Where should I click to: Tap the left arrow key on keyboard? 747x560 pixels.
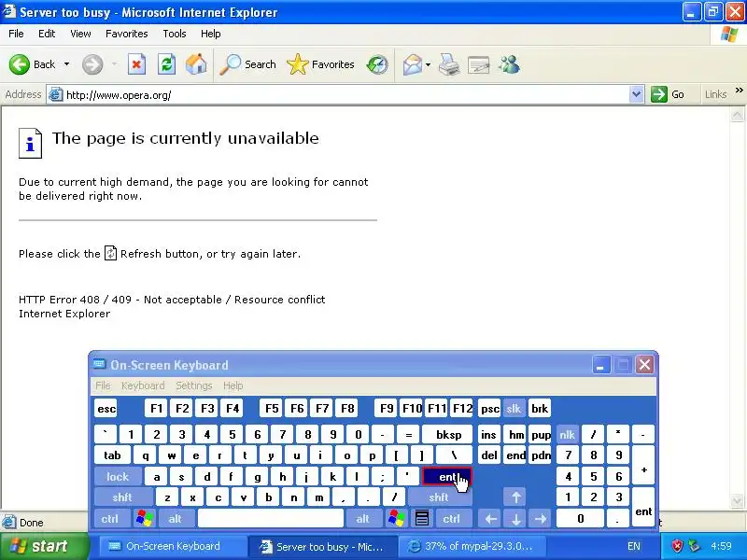pyautogui.click(x=491, y=519)
